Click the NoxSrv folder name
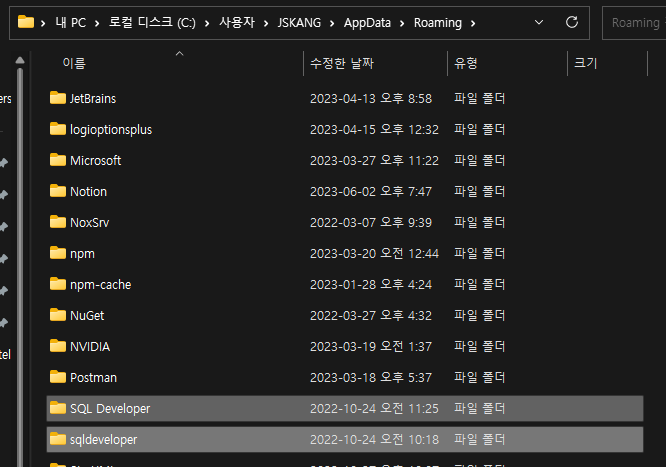Viewport: 666px width, 467px height. [90, 223]
